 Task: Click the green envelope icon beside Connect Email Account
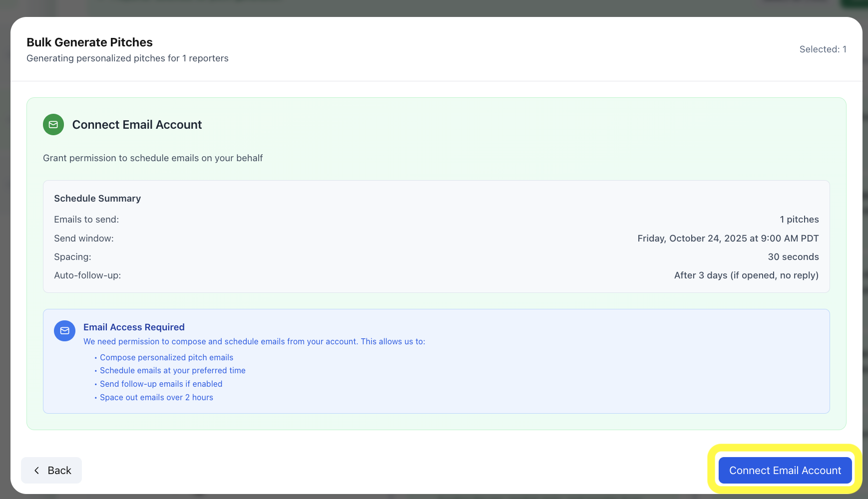pyautogui.click(x=53, y=124)
